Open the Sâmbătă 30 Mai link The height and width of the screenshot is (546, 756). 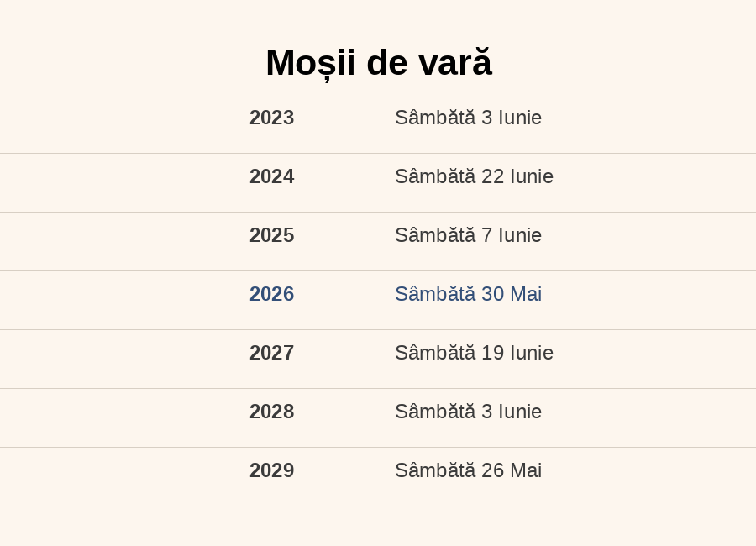468,294
